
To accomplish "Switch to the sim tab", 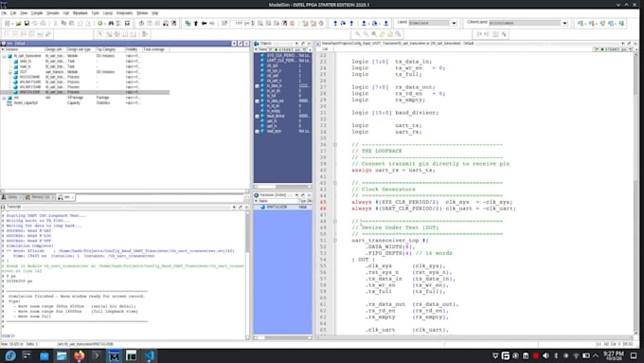I will [65, 197].
